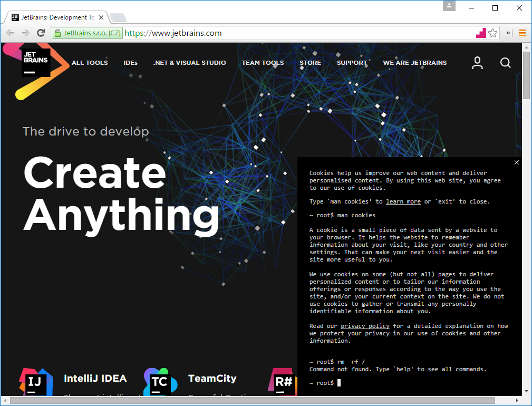Open the account profile icon
Image resolution: width=532 pixels, height=406 pixels.
click(477, 63)
